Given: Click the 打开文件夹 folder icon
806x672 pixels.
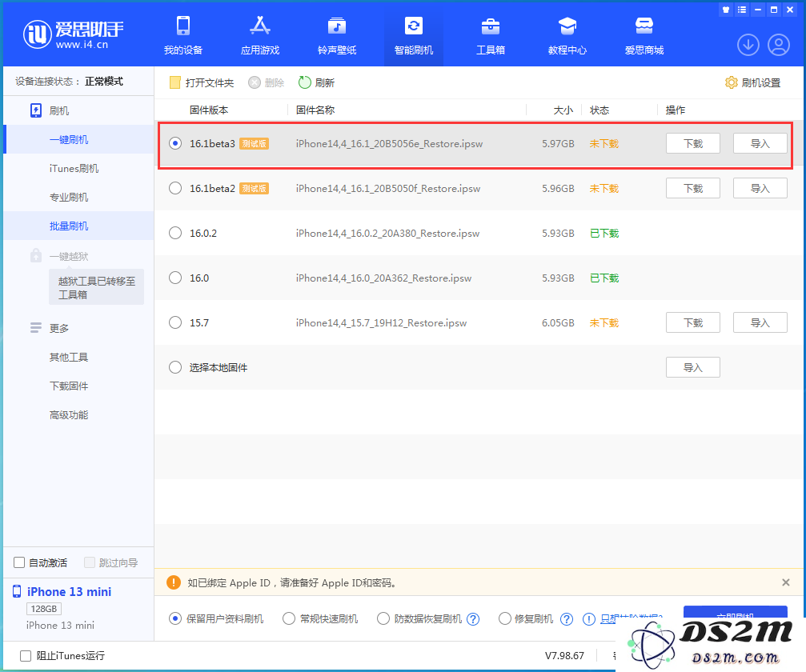Looking at the screenshot, I should 174,82.
